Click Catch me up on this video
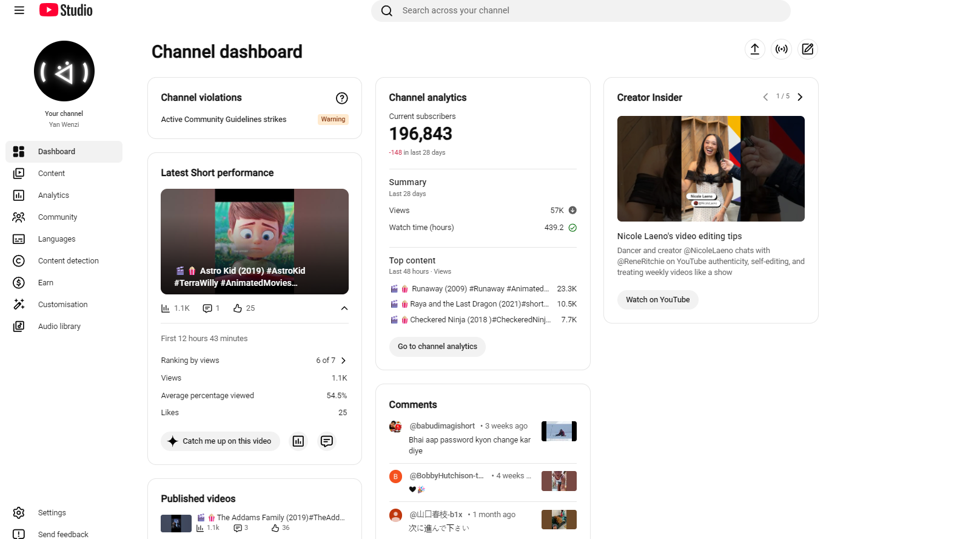Image resolution: width=980 pixels, height=539 pixels. pos(220,441)
